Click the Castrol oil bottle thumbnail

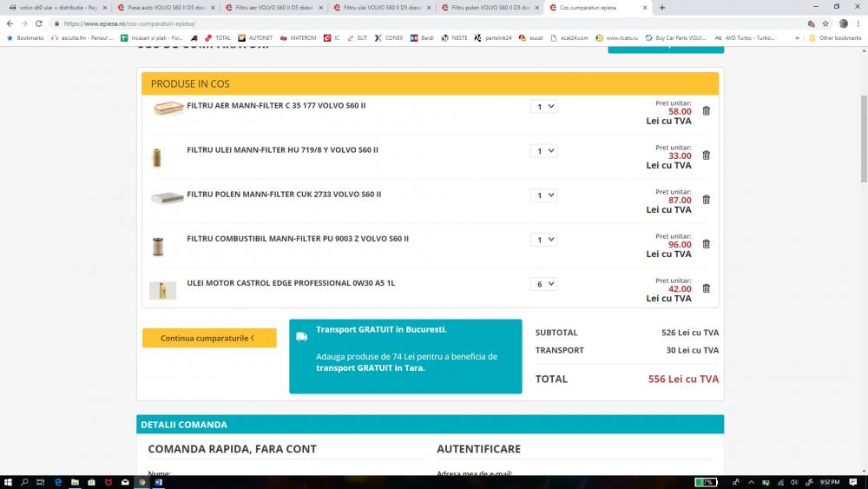pos(163,290)
